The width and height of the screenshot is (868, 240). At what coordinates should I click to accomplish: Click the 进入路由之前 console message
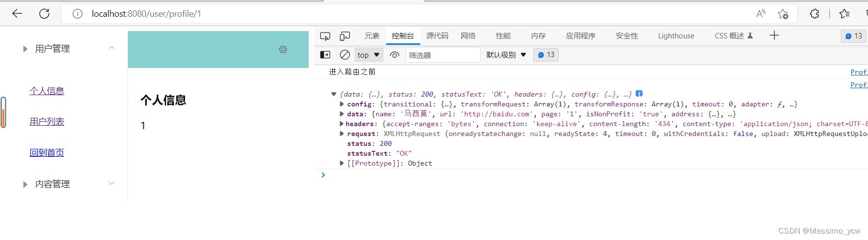coord(353,72)
